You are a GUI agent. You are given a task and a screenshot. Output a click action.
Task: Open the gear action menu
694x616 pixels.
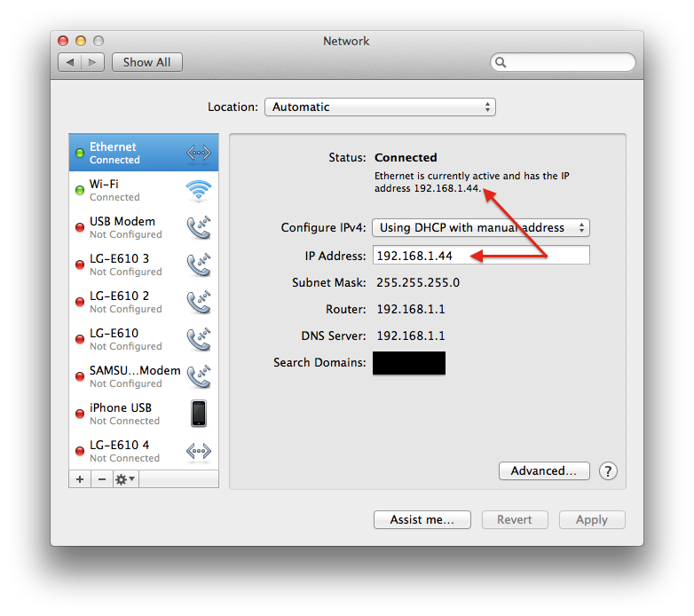pyautogui.click(x=125, y=479)
